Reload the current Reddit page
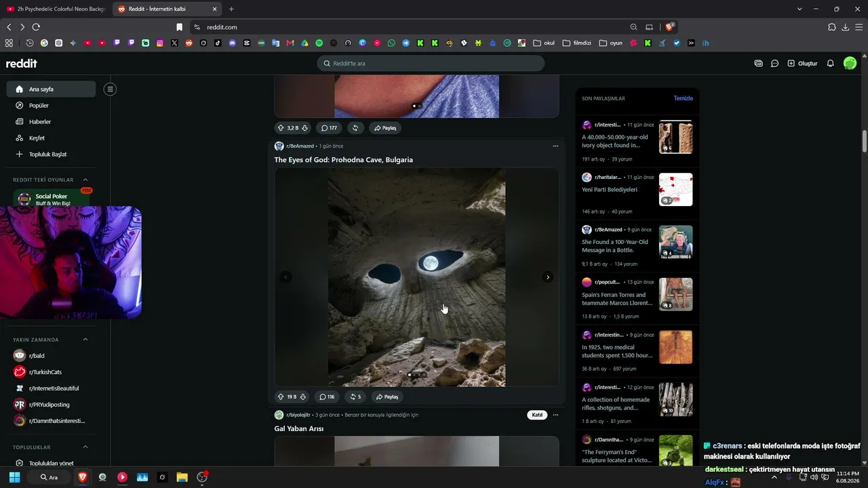 [36, 27]
